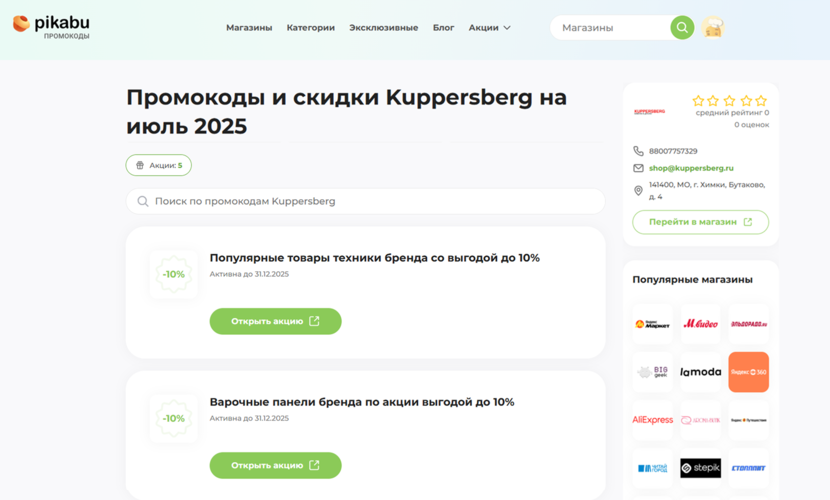The height and width of the screenshot is (500, 830).
Task: Click the envelope icon beside the email
Action: click(638, 168)
